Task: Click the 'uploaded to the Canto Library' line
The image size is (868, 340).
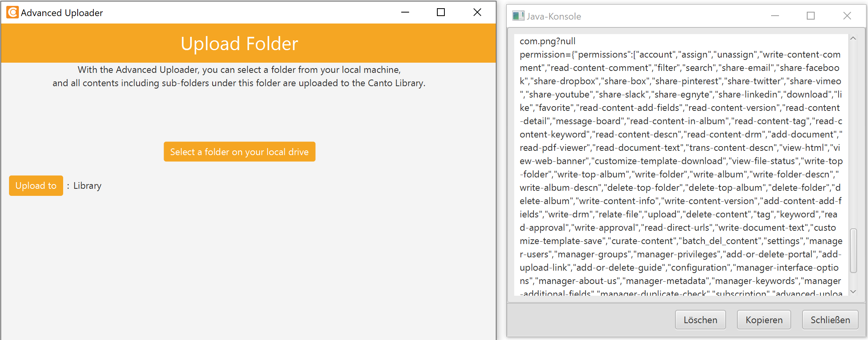Action: tap(239, 83)
